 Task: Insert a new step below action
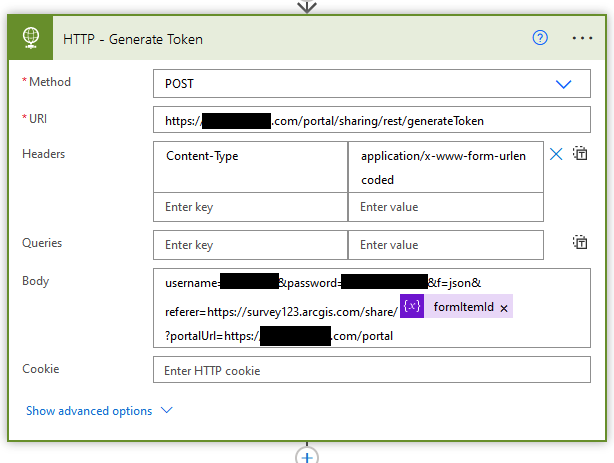307,456
